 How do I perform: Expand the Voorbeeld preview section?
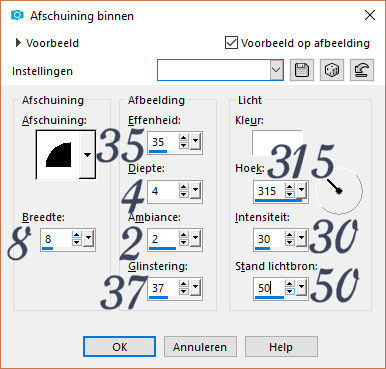[x=18, y=43]
